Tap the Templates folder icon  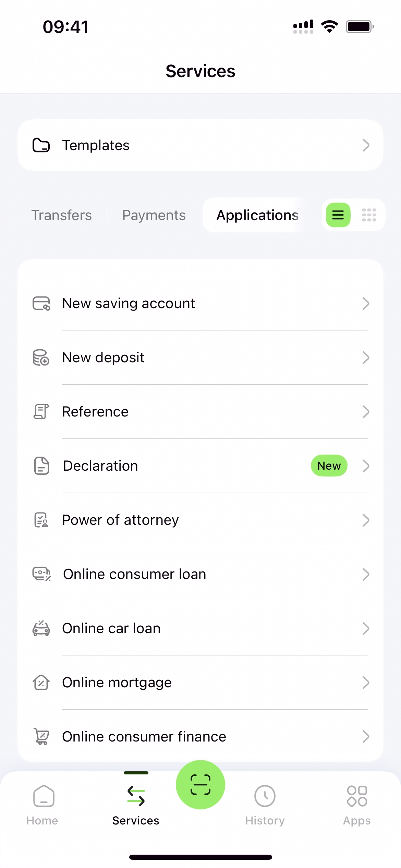41,145
